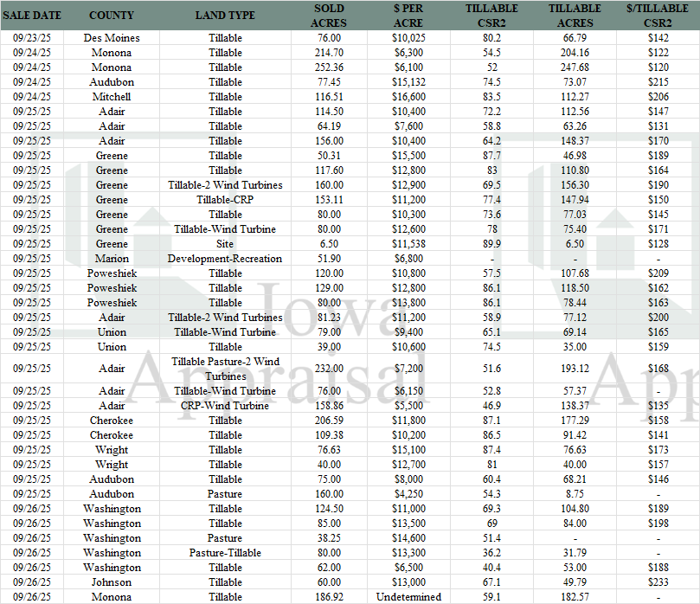Screen dimensions: 700x604
Task: Select the $6,150 price per acre cell
Action: (408, 391)
